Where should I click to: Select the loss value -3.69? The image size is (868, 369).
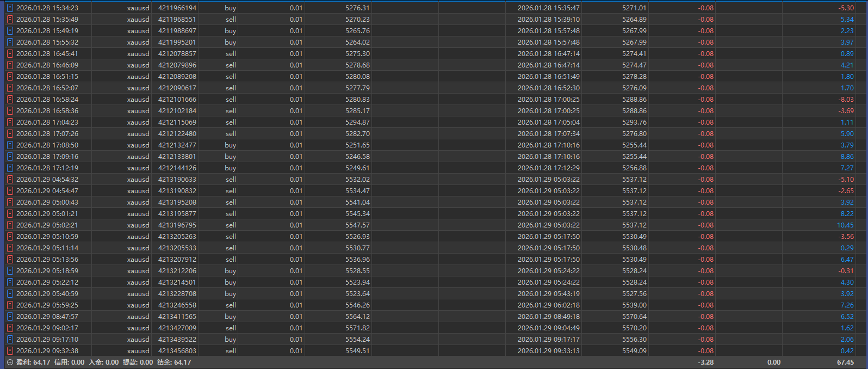(x=846, y=111)
